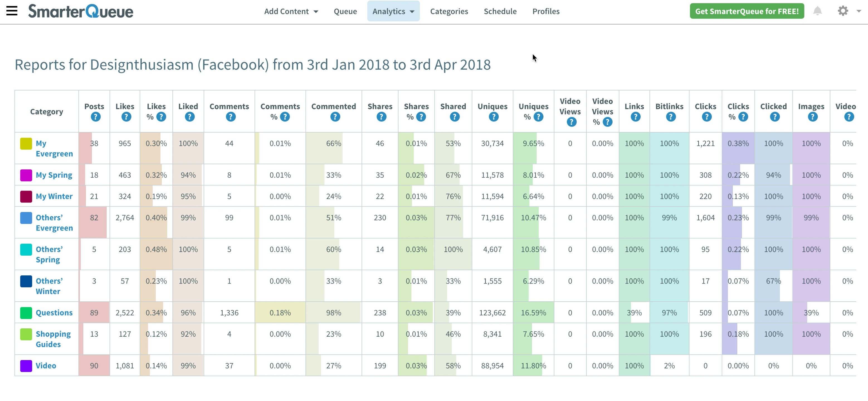Expand the Add Content dropdown
This screenshot has width=868, height=401.
point(291,11)
